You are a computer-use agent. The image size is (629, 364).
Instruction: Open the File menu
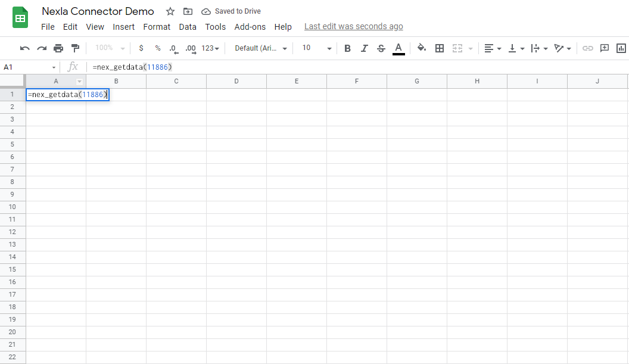point(48,27)
